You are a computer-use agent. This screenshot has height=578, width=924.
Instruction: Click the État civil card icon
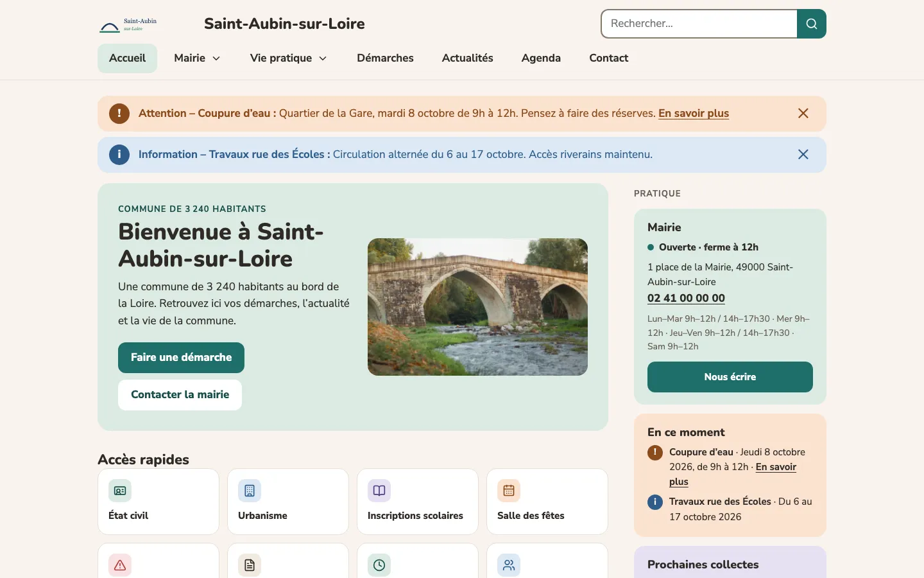point(120,491)
